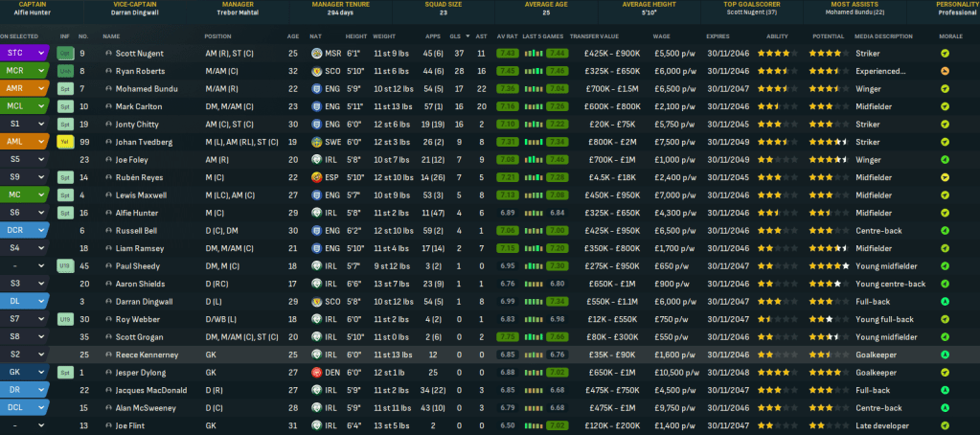
Task: Click Johan Tvedberg's Sweden flag icon
Action: pyautogui.click(x=316, y=142)
